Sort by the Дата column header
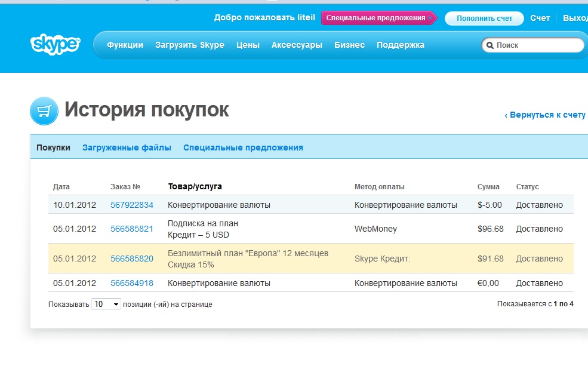 pyautogui.click(x=61, y=186)
